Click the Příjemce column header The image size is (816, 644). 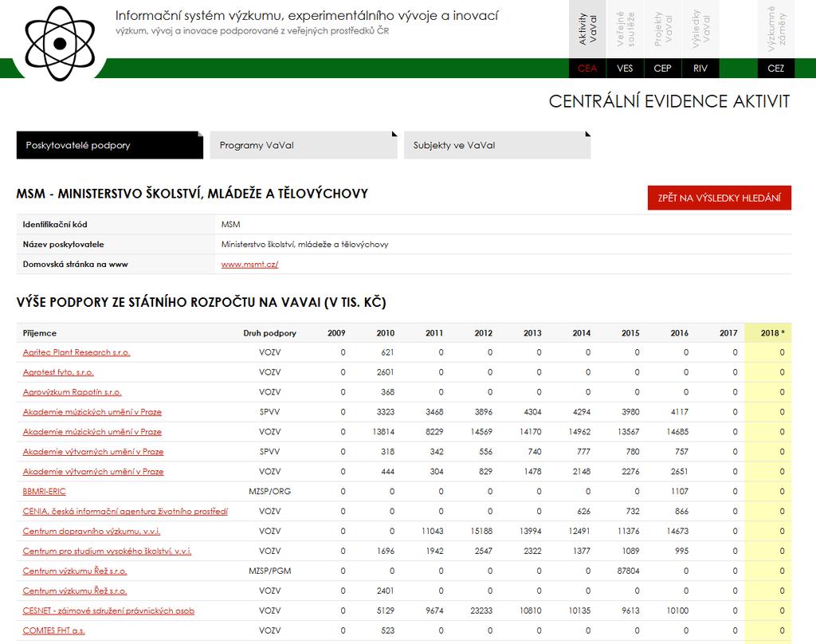tap(40, 333)
